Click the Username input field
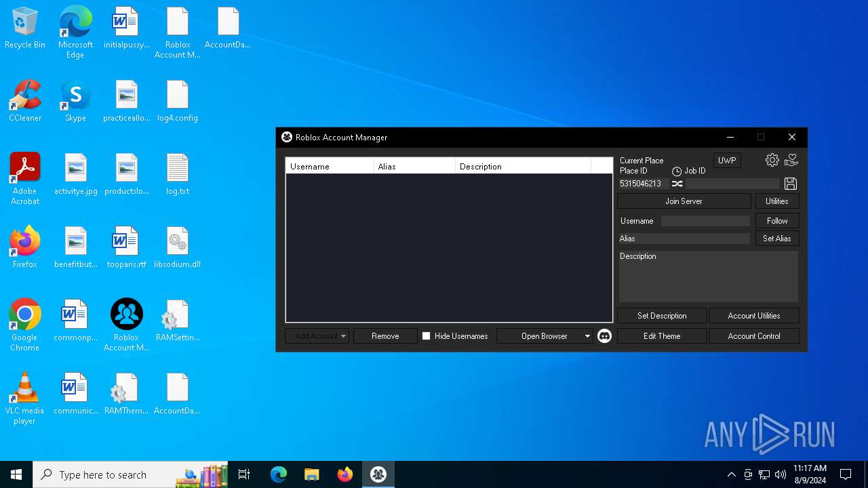Image resolution: width=868 pixels, height=488 pixels. (x=705, y=221)
